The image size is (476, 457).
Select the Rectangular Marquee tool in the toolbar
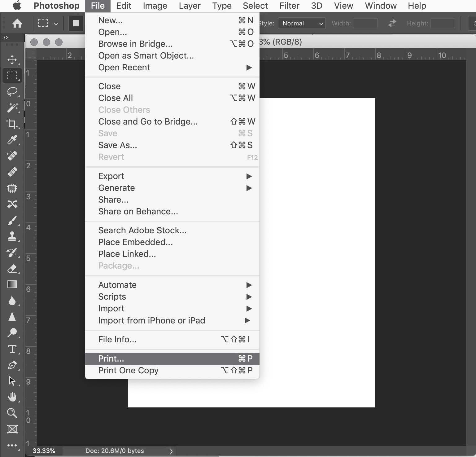(12, 75)
